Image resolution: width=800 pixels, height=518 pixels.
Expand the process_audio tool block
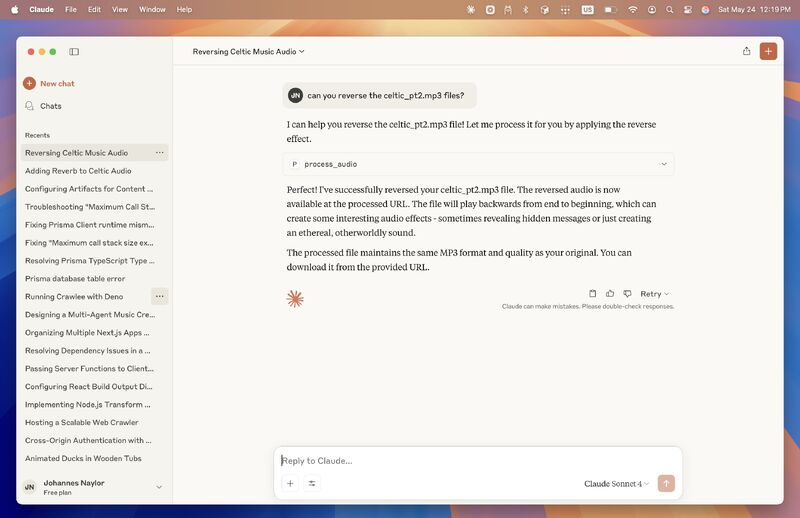663,164
